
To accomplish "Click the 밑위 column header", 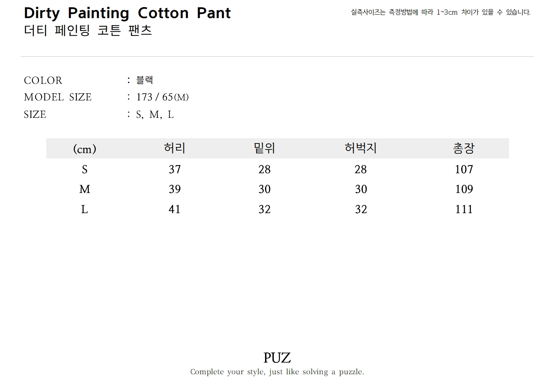I will point(264,148).
